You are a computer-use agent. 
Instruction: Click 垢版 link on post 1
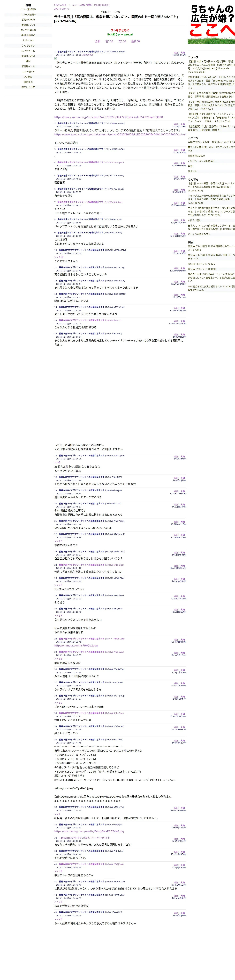176,53
